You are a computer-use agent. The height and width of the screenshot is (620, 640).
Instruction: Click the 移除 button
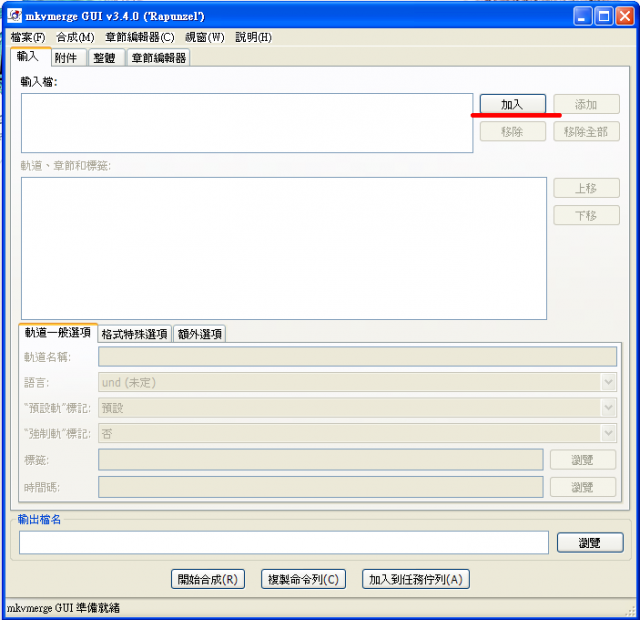click(x=513, y=131)
